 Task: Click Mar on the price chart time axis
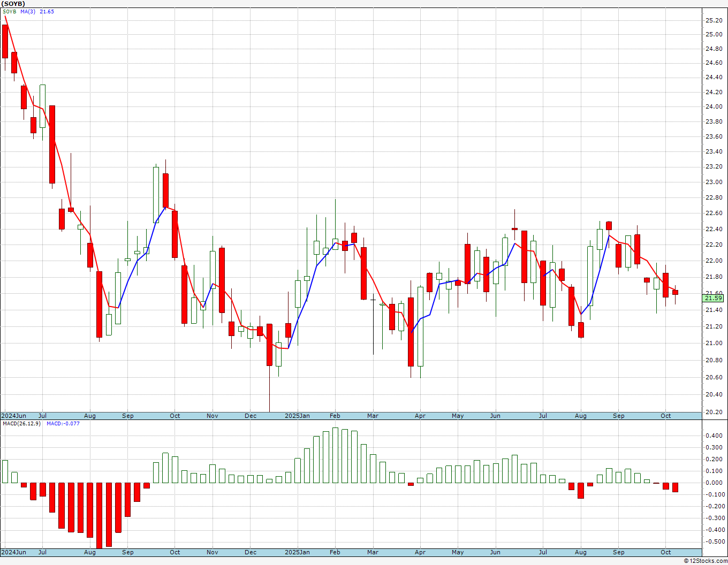point(373,416)
